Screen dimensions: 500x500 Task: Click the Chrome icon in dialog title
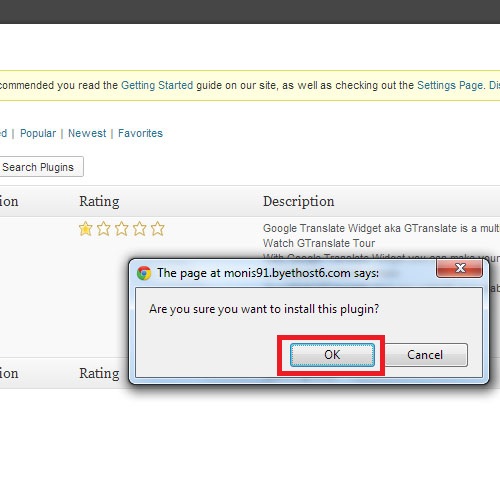pyautogui.click(x=144, y=273)
